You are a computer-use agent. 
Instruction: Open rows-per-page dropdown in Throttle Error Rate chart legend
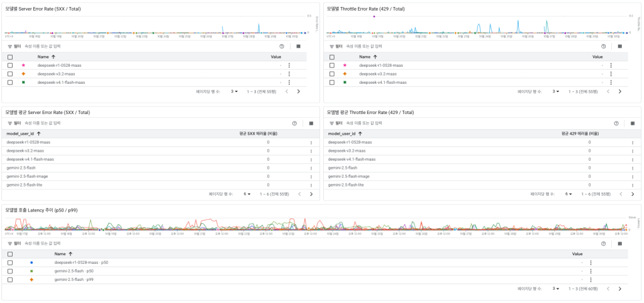pyautogui.click(x=556, y=91)
